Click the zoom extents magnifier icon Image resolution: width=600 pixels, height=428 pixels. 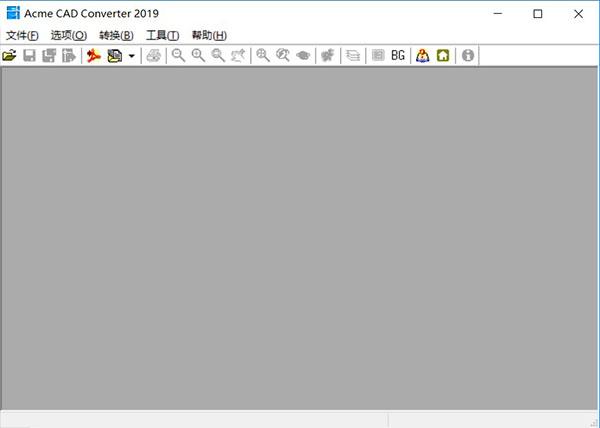click(263, 55)
